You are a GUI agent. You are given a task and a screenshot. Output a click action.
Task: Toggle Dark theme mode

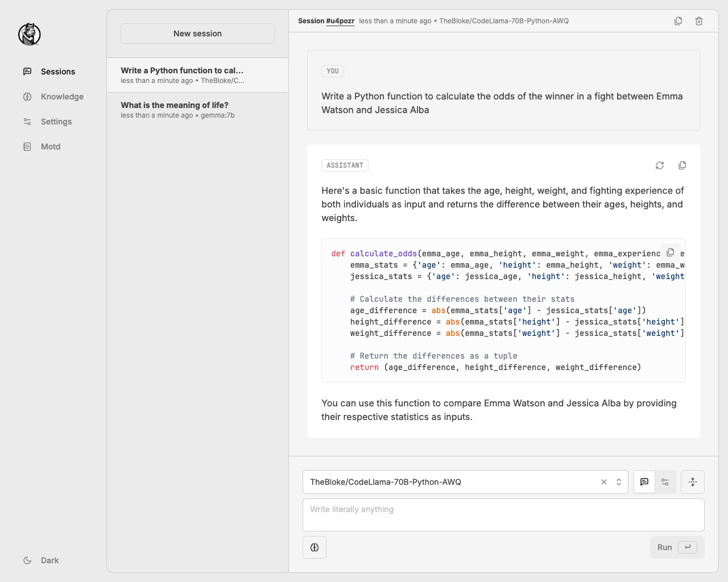(42, 560)
